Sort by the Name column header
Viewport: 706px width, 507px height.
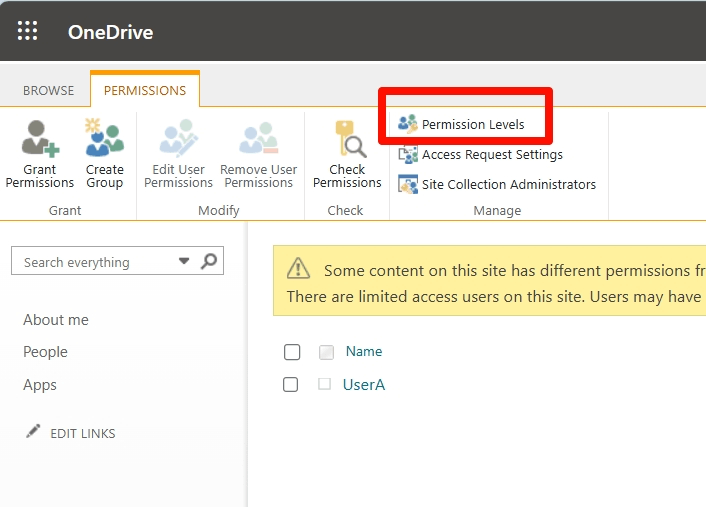tap(364, 351)
